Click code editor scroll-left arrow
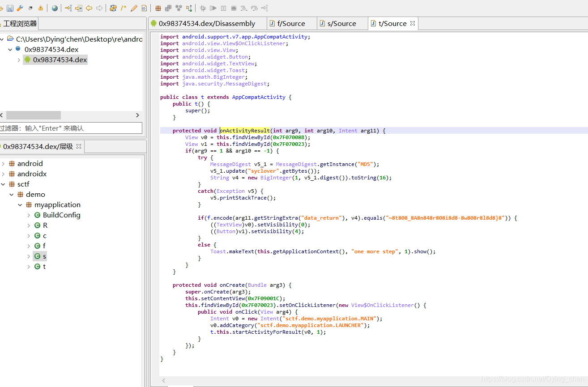588x387 pixels. point(164,381)
